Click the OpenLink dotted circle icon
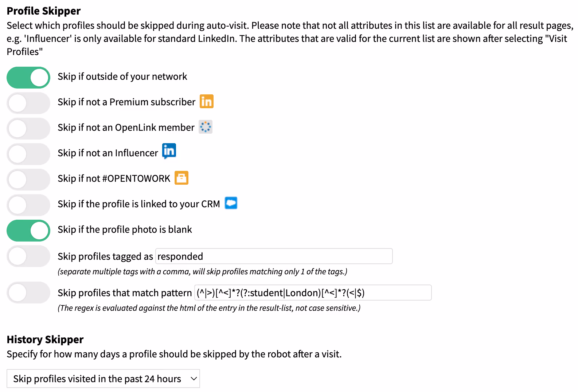This screenshot has width=578, height=392. [x=206, y=127]
